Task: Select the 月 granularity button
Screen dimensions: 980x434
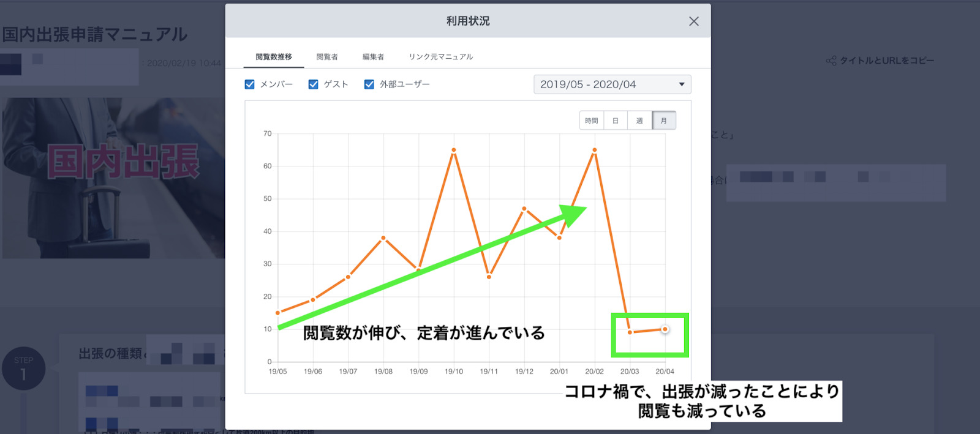Action: [x=664, y=121]
